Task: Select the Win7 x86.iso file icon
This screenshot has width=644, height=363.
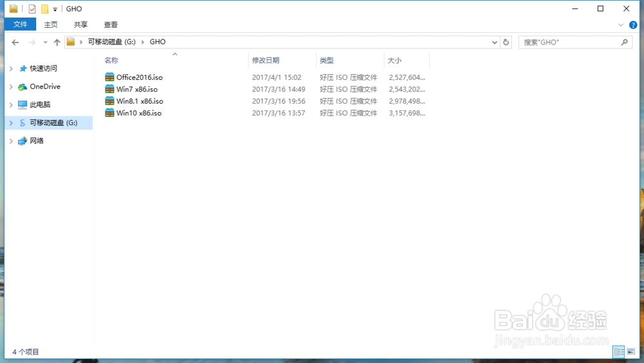Action: click(109, 89)
